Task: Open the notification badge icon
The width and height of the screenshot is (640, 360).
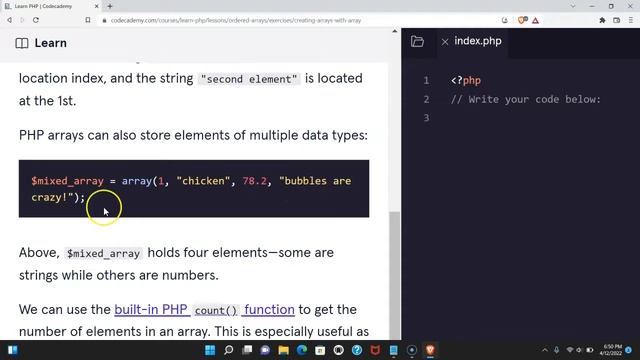Action: click(629, 350)
